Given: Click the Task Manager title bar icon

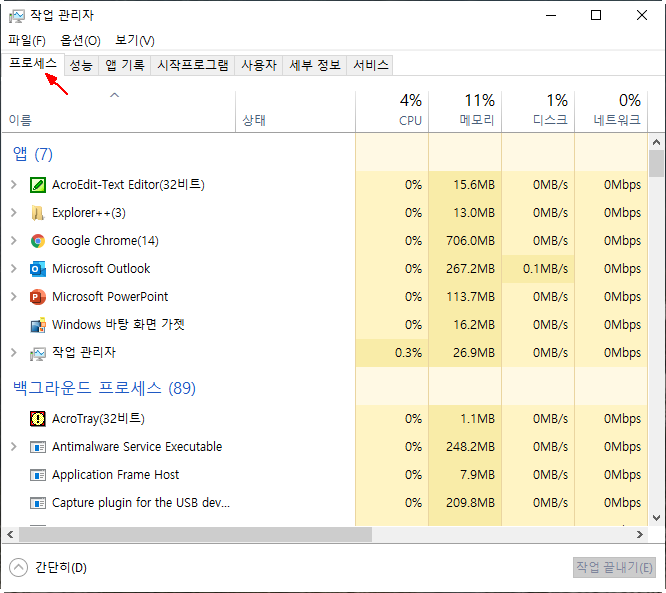Looking at the screenshot, I should pyautogui.click(x=17, y=16).
